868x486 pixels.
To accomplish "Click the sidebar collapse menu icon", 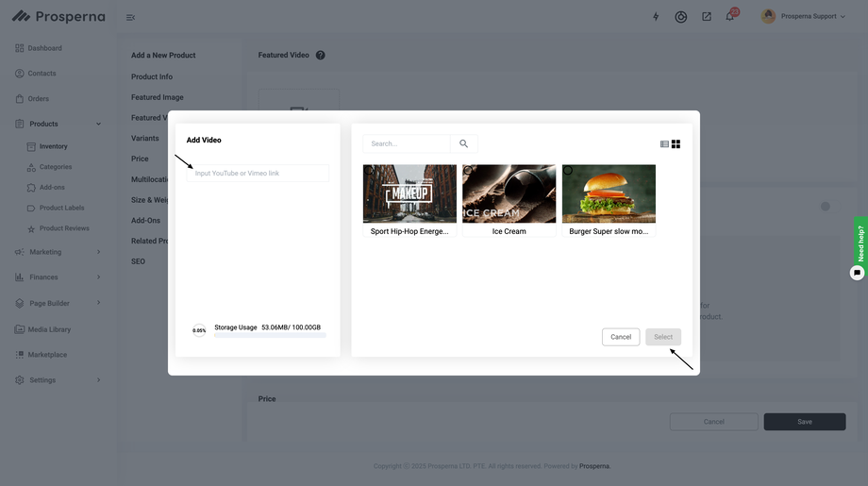I will click(130, 18).
